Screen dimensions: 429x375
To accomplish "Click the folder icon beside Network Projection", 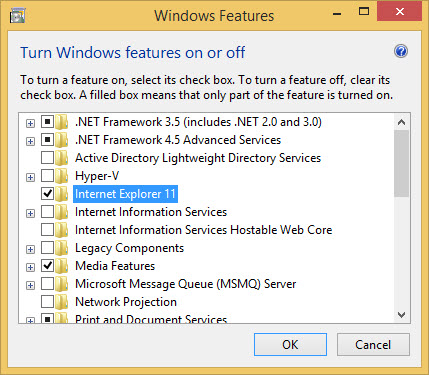I will click(x=62, y=302).
